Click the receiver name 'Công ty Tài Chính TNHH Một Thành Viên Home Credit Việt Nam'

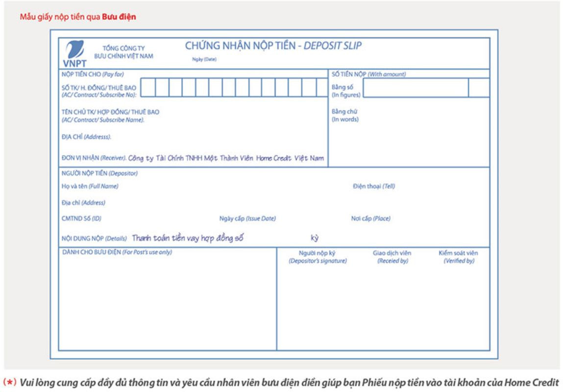[226, 158]
